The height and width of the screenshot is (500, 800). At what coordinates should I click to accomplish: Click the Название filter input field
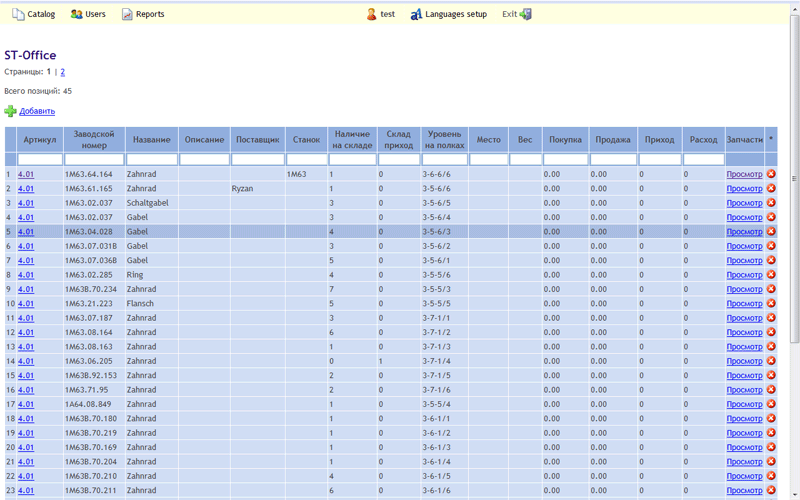(151, 159)
